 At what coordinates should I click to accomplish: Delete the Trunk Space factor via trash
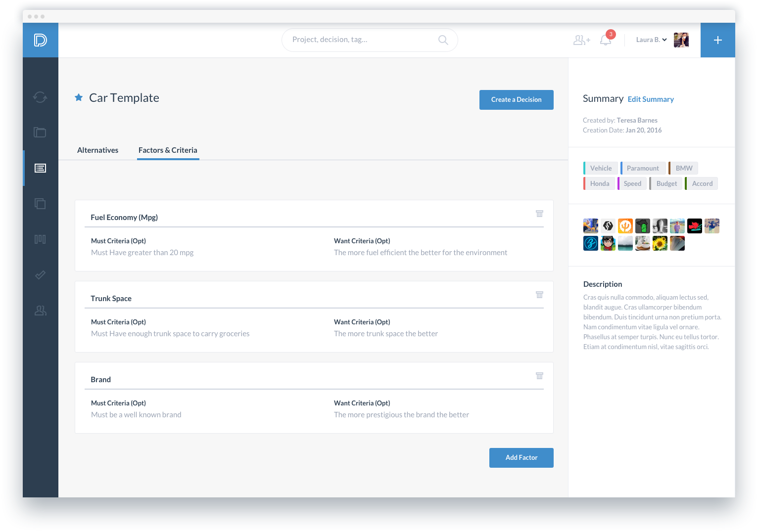539,295
